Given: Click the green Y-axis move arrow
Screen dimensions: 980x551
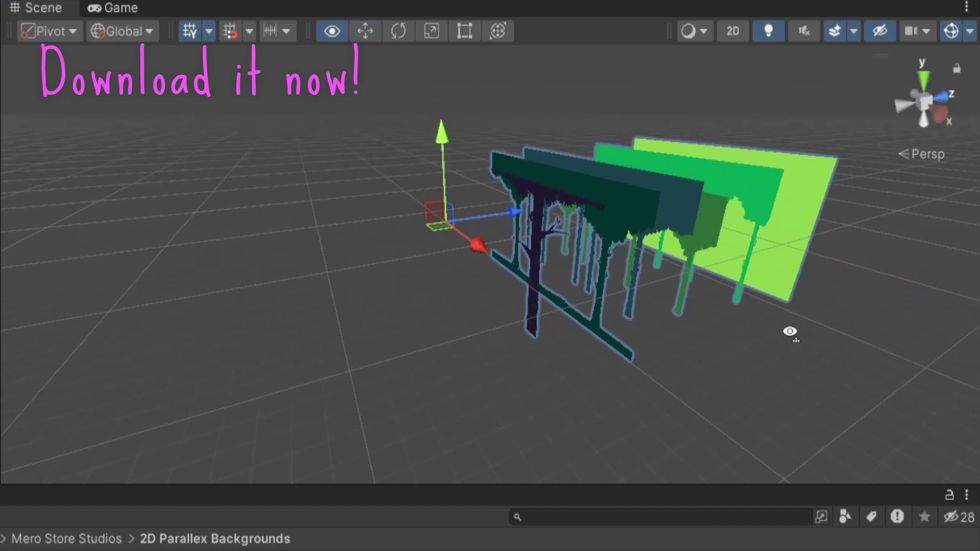Looking at the screenshot, I should point(442,132).
